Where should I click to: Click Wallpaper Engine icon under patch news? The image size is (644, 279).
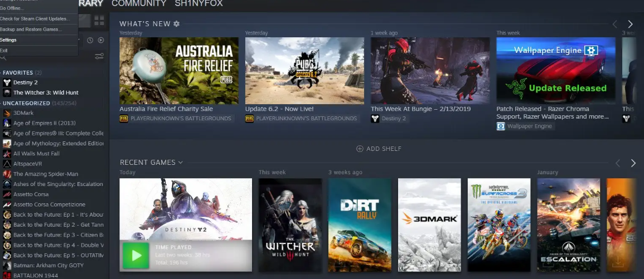pos(501,126)
